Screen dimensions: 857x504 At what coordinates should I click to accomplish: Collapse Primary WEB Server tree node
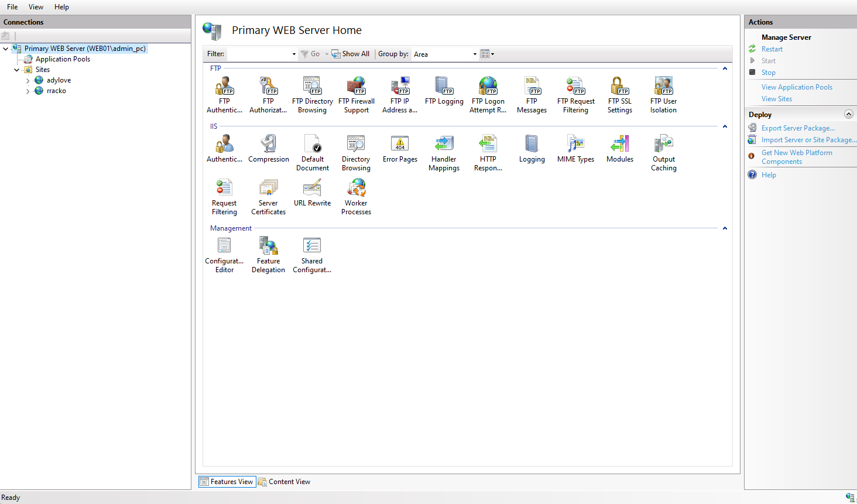6,49
